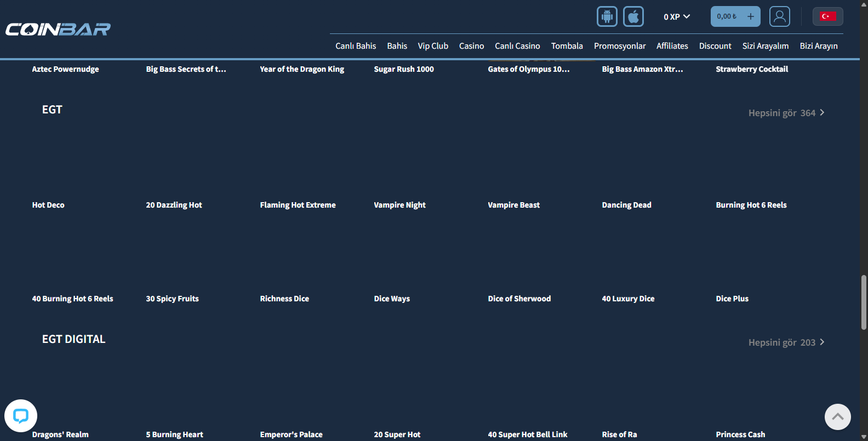Change language via Turkish flag icon

(x=828, y=16)
